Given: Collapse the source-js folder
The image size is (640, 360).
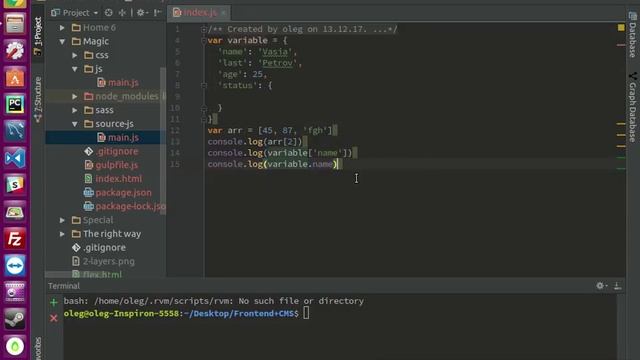Looking at the screenshot, I should click(75, 124).
